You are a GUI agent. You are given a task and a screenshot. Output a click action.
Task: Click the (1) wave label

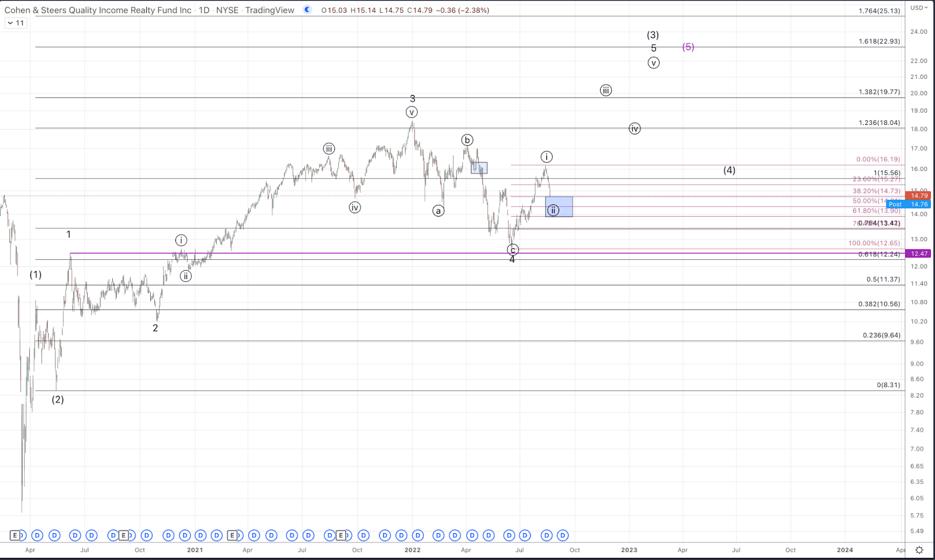[x=36, y=274]
